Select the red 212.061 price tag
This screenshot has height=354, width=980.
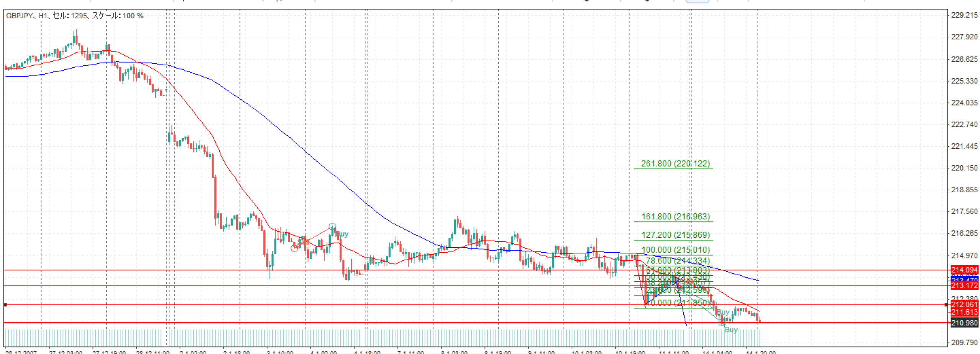click(964, 304)
